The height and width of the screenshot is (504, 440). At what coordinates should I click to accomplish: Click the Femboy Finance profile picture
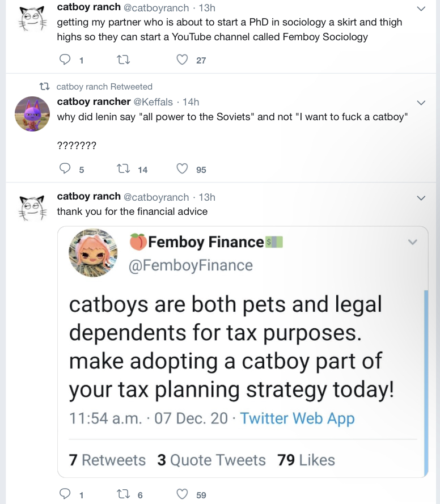[92, 253]
